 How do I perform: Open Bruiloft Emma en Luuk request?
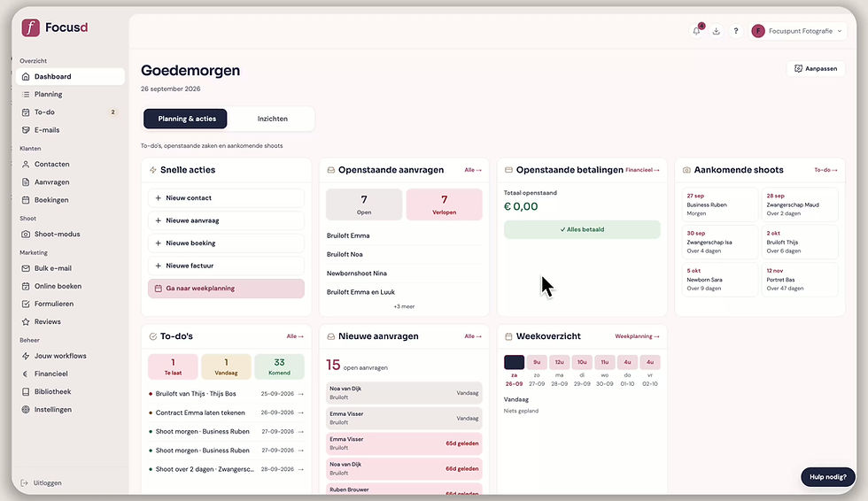pyautogui.click(x=404, y=292)
